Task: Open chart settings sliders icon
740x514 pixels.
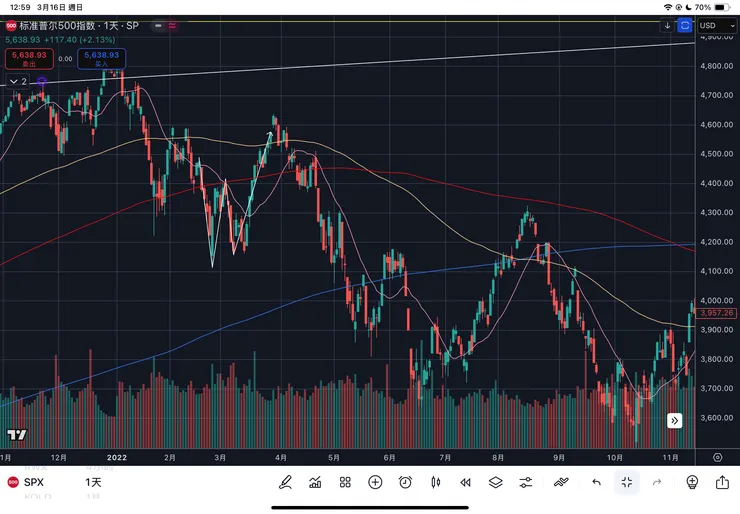Action: click(x=526, y=482)
